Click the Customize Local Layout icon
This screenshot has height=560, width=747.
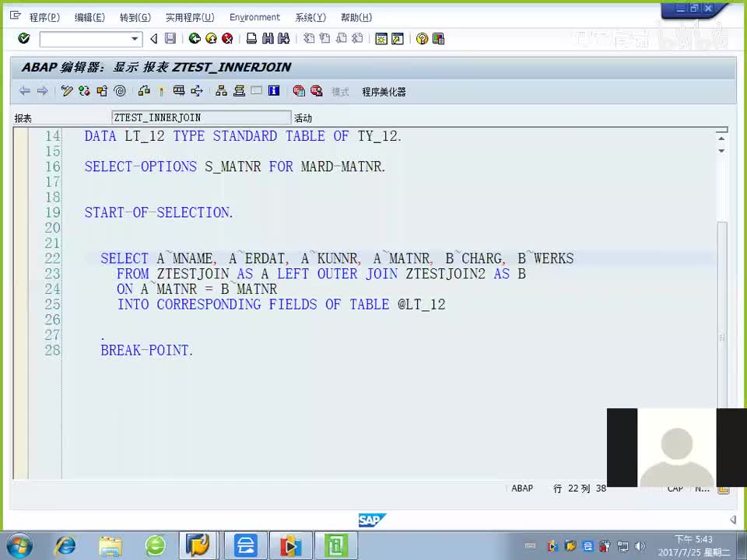[438, 39]
